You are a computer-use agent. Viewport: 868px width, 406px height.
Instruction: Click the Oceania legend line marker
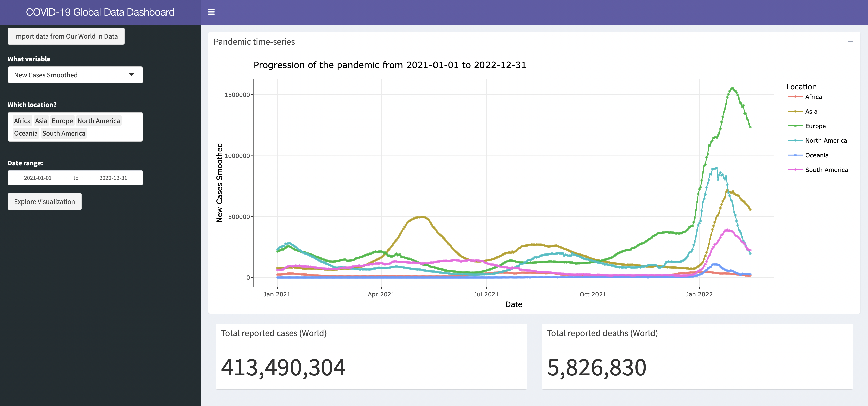tap(795, 155)
